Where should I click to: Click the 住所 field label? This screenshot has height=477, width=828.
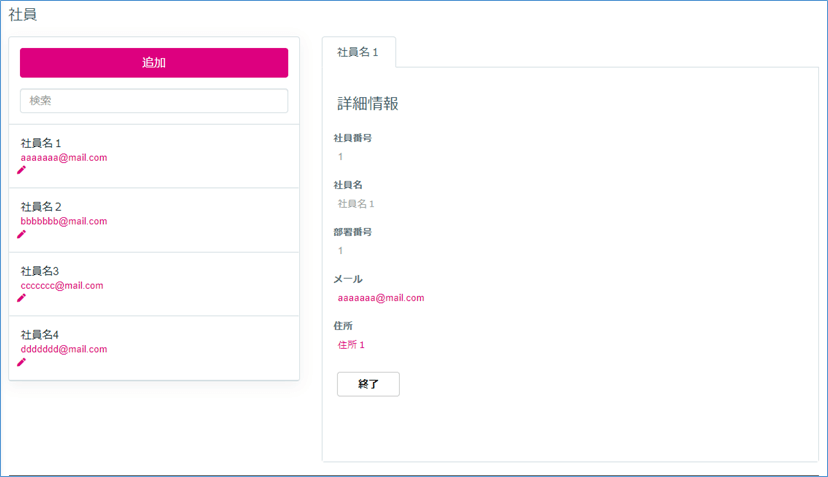click(343, 326)
